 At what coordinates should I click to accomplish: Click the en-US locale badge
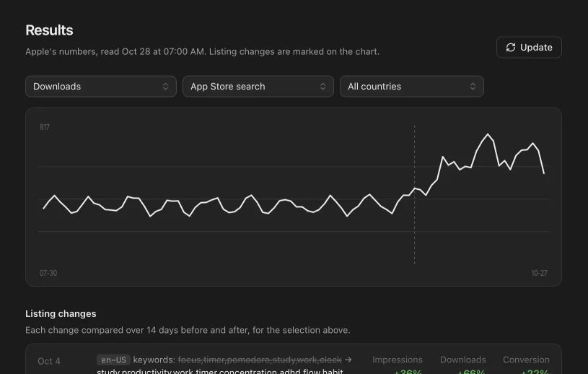tap(113, 360)
